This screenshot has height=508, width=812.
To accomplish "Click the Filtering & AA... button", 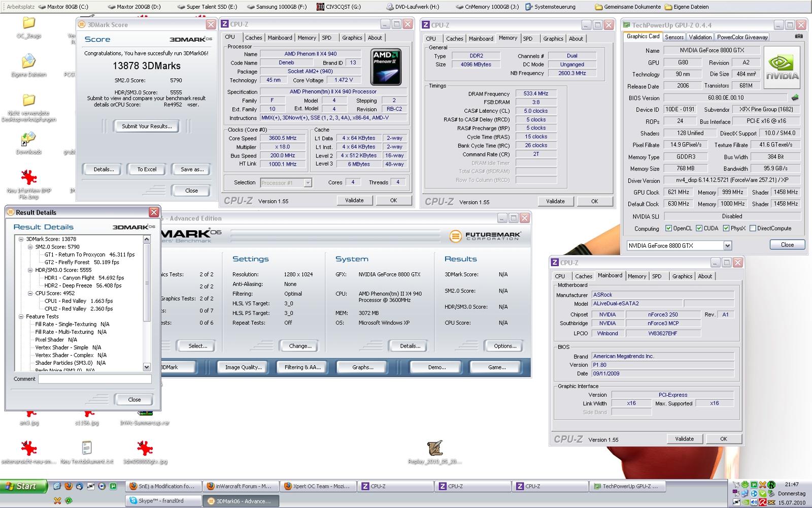I will pyautogui.click(x=302, y=367).
